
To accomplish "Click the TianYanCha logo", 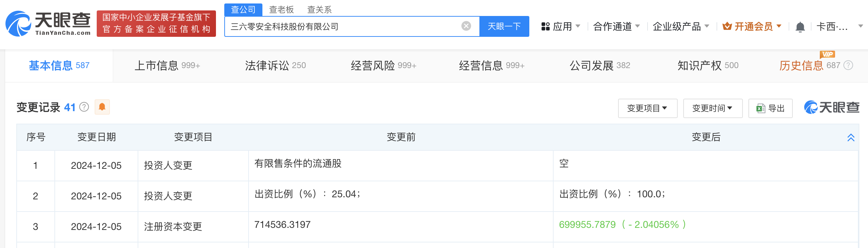I will [x=48, y=24].
